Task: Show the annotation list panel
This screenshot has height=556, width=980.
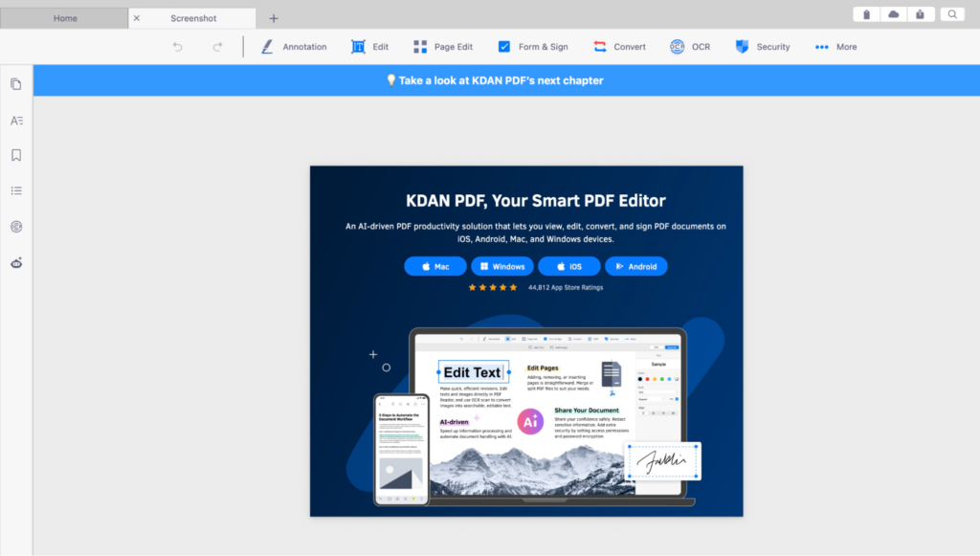Action: (x=15, y=190)
